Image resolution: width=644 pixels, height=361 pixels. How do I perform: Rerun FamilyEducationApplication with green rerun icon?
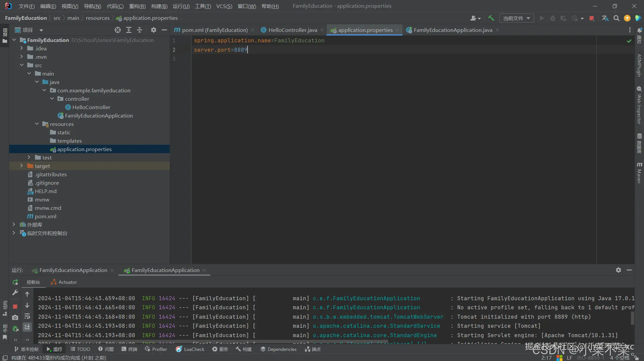(15, 282)
